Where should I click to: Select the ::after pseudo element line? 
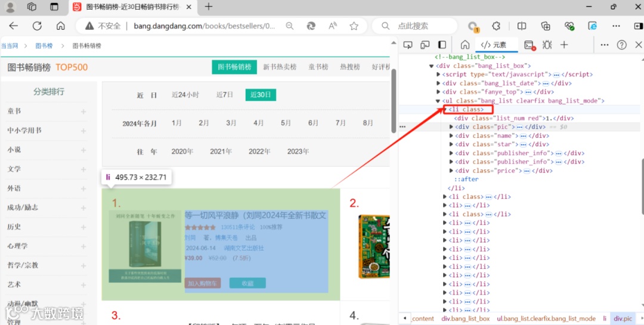pyautogui.click(x=466, y=179)
